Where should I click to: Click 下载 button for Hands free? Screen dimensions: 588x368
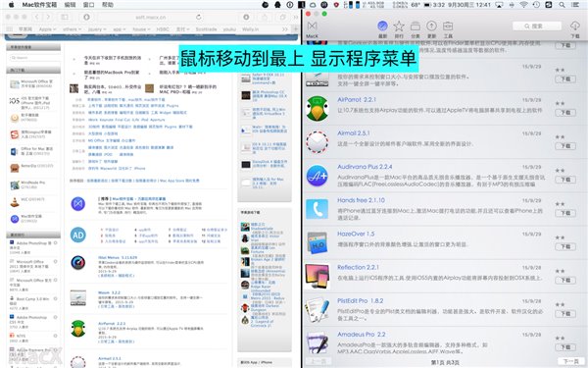(x=565, y=213)
